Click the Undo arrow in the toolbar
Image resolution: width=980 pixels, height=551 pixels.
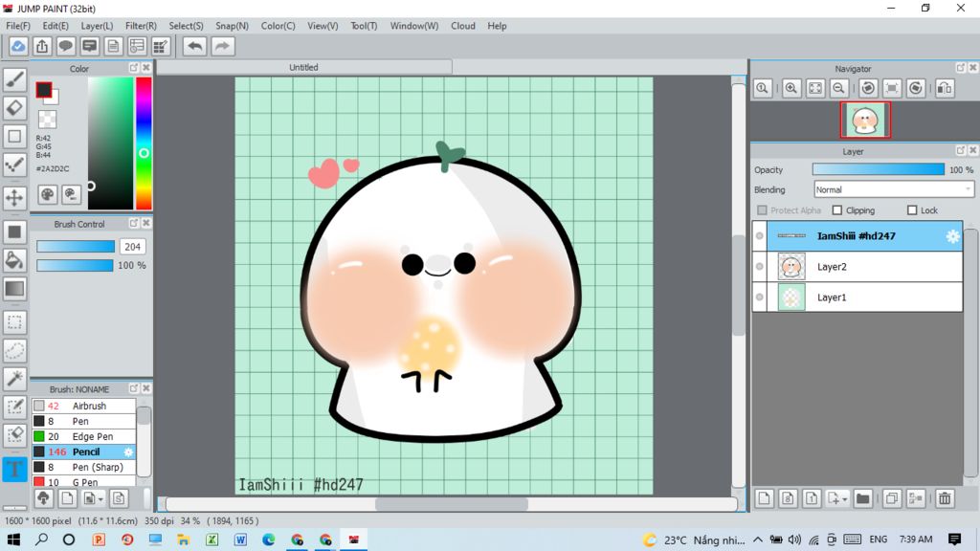[195, 46]
